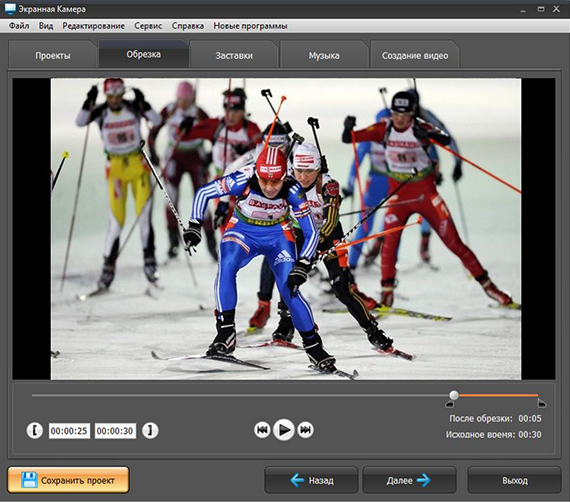This screenshot has height=502, width=570.
Task: Skip forward with the next-frame icon
Action: [x=305, y=430]
